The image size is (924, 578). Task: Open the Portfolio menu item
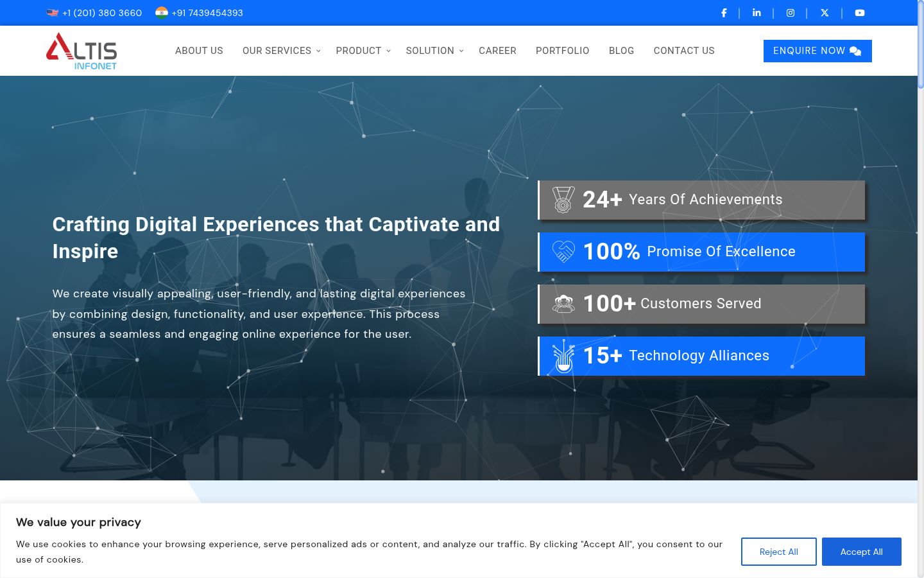pyautogui.click(x=563, y=51)
